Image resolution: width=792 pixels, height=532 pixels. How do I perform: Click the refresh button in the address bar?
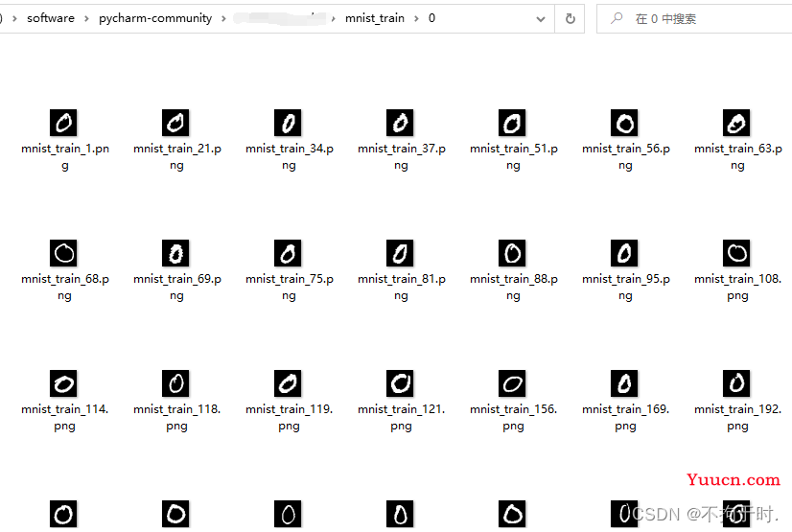coord(570,18)
